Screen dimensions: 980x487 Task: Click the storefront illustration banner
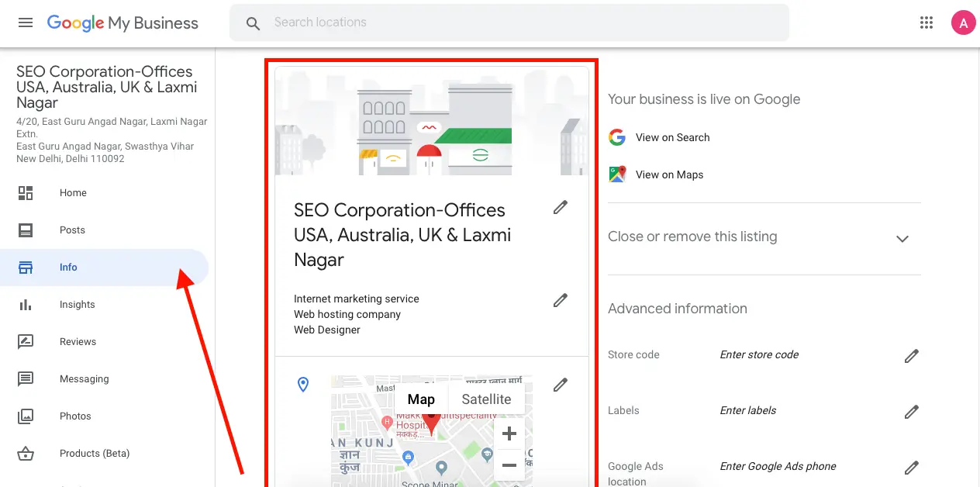[x=432, y=121]
